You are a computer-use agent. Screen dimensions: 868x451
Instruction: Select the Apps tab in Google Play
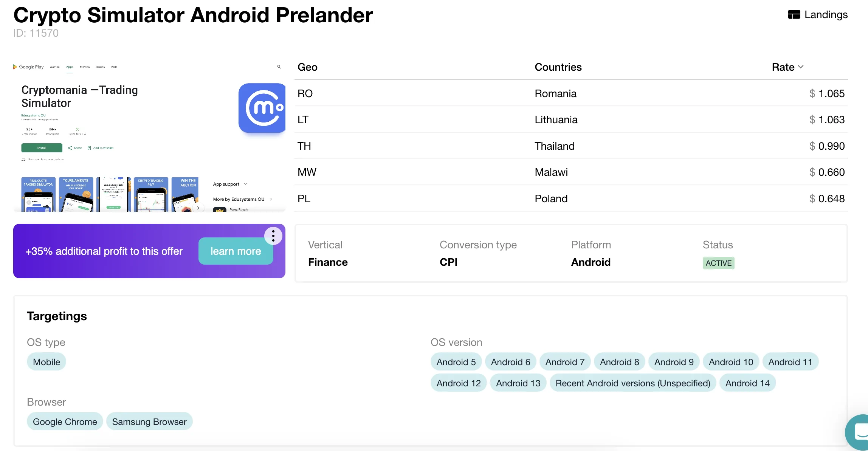tap(70, 67)
